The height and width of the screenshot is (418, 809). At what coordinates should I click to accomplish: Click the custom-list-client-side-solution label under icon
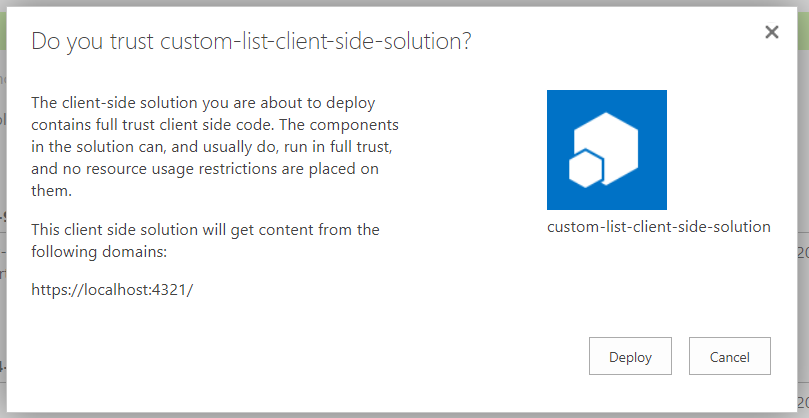coord(659,227)
